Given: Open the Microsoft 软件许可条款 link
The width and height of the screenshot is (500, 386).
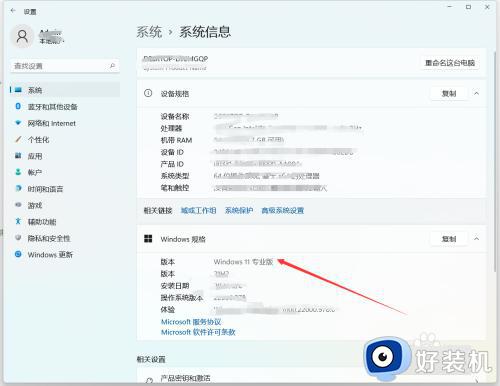Looking at the screenshot, I should pyautogui.click(x=198, y=332).
